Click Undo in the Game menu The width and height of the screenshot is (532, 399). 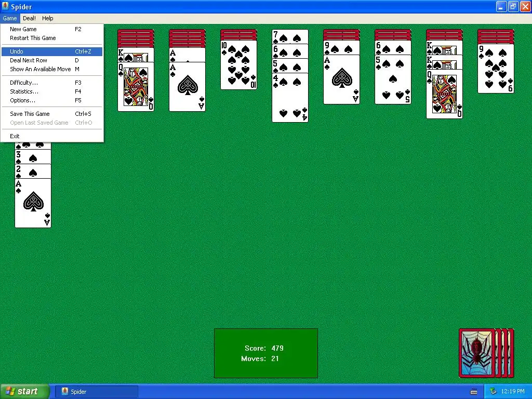(x=51, y=51)
